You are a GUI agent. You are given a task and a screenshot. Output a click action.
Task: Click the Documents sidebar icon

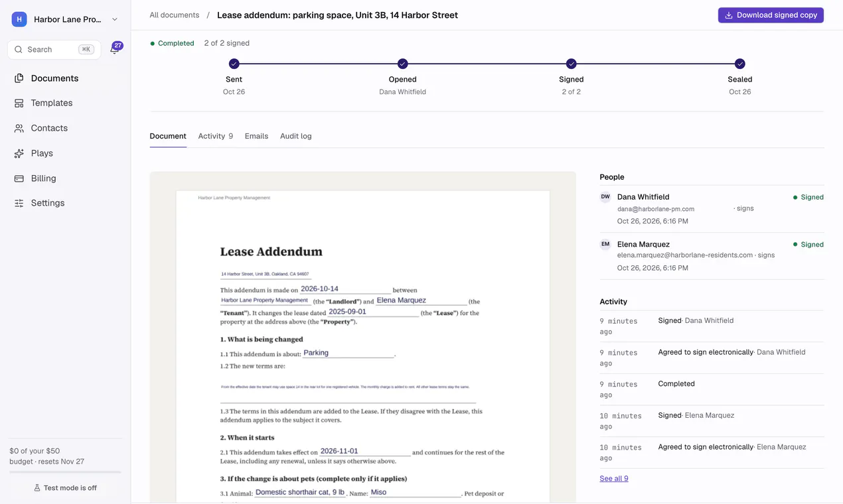tap(19, 78)
